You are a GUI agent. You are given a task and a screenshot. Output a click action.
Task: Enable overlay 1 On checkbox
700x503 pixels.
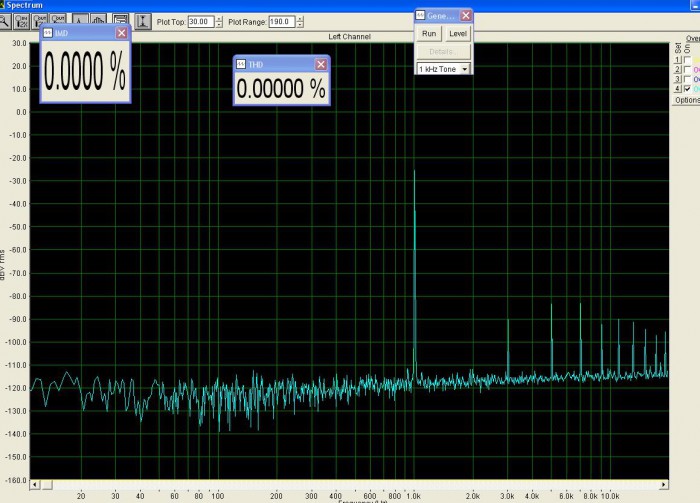687,59
